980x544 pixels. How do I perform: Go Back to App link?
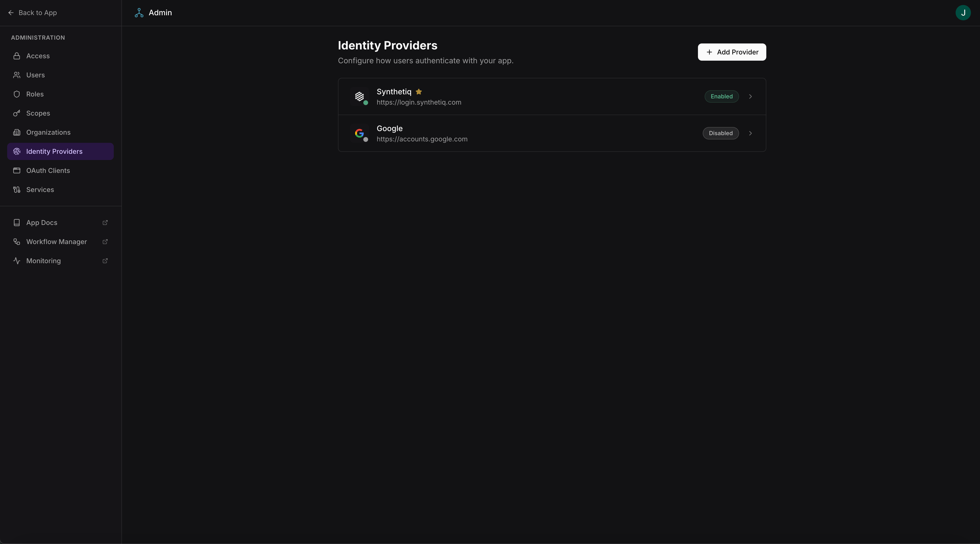click(x=32, y=13)
